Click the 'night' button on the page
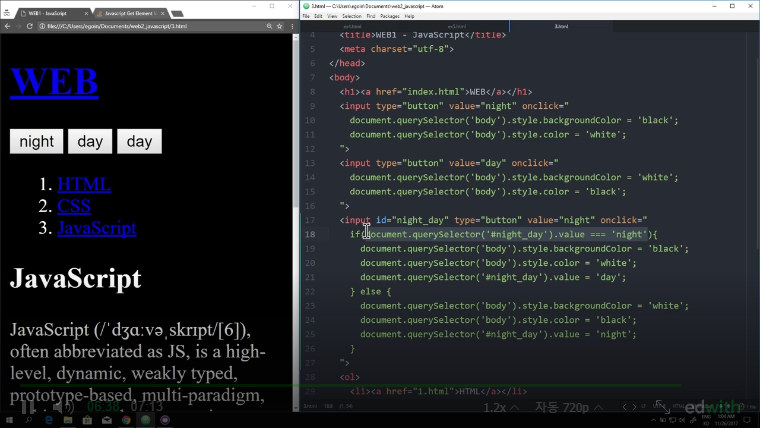760x428 pixels. click(36, 142)
